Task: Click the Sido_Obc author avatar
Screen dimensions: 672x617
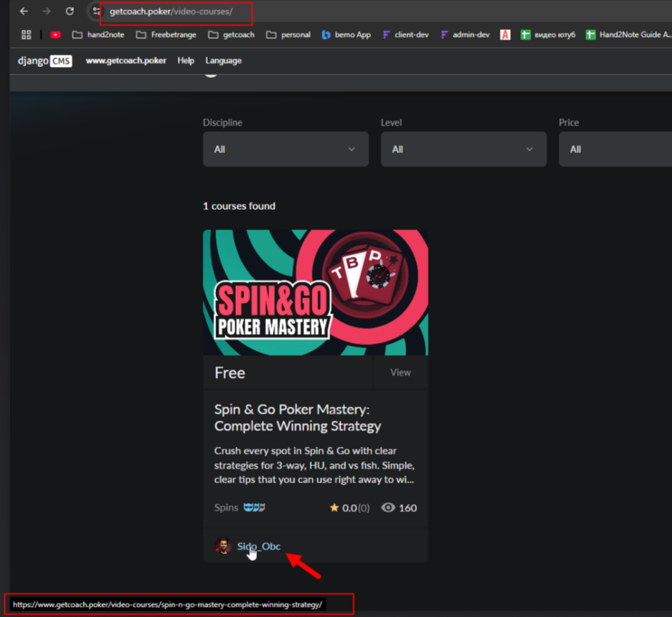Action: click(x=223, y=546)
